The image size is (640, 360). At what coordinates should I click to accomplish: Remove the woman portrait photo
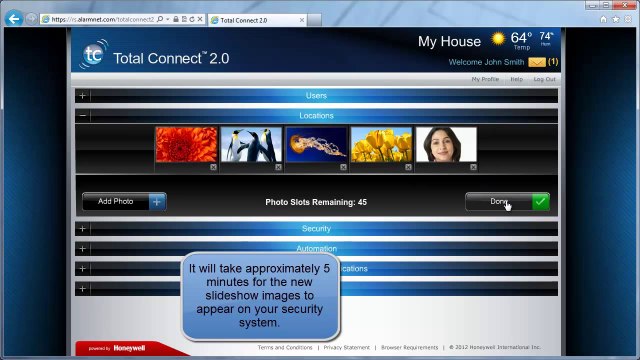[473, 167]
